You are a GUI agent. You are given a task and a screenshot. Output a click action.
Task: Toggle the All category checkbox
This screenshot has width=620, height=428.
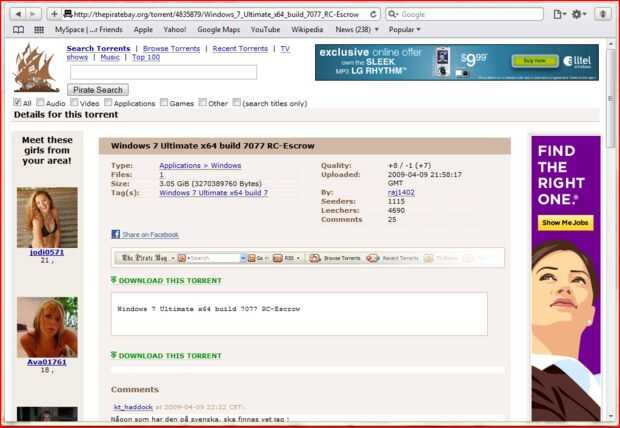pyautogui.click(x=17, y=102)
